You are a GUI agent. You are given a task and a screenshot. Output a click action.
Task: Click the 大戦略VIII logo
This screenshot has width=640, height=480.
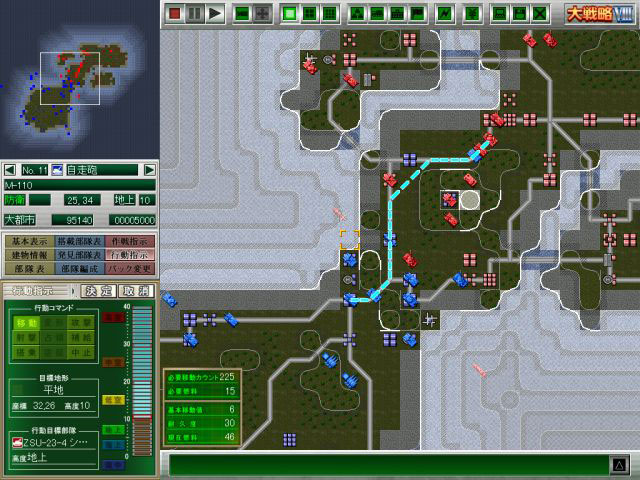pyautogui.click(x=600, y=14)
